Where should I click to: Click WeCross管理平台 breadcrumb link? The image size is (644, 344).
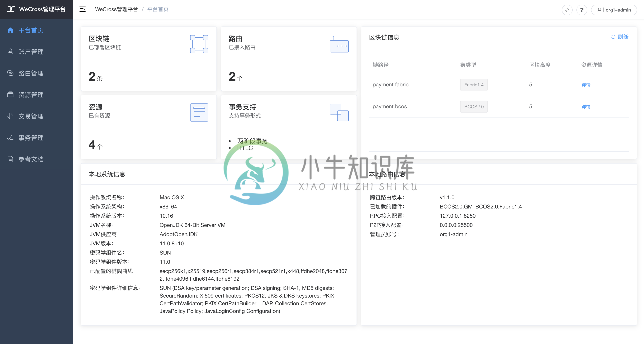pyautogui.click(x=116, y=9)
